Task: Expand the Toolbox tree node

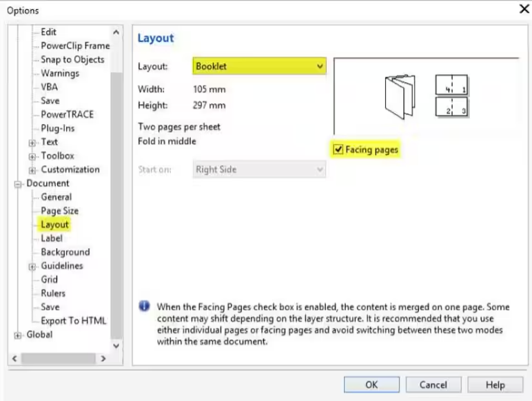Action: (32, 156)
